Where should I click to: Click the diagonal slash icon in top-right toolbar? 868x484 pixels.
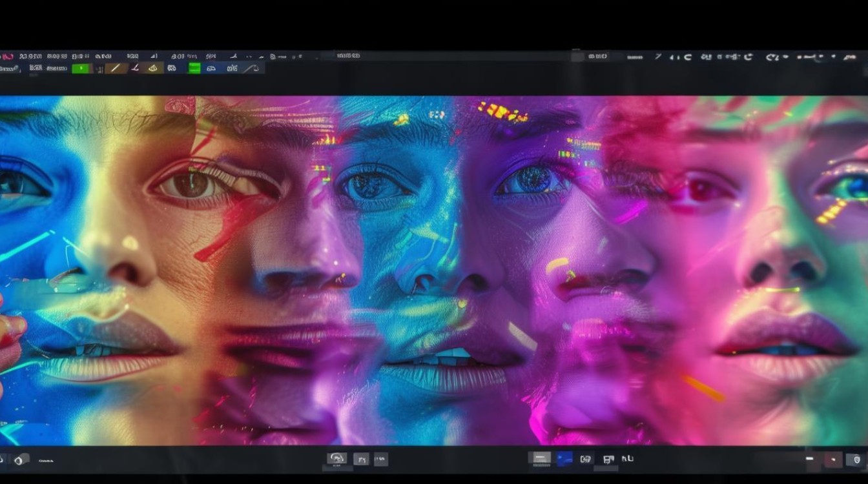click(x=658, y=57)
